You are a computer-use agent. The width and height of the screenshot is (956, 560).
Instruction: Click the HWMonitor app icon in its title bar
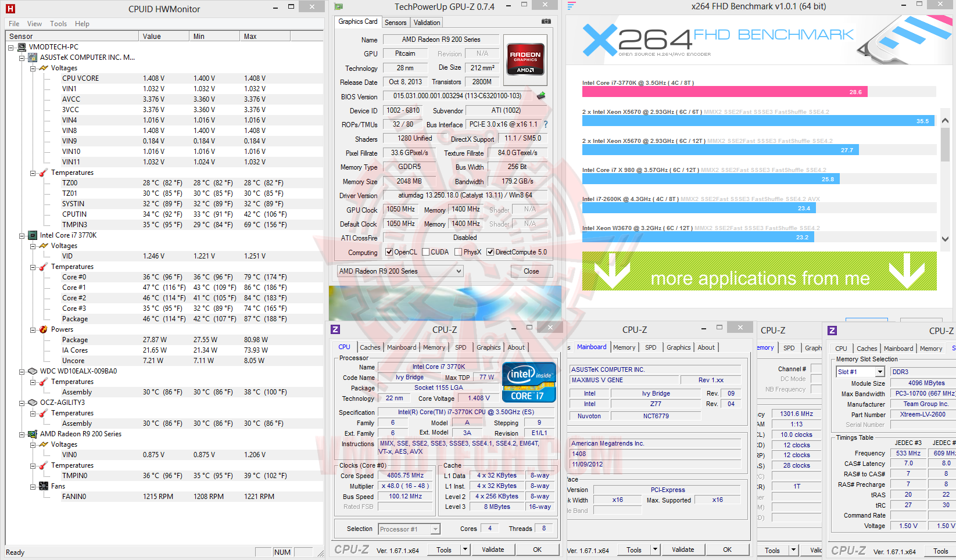tap(10, 9)
